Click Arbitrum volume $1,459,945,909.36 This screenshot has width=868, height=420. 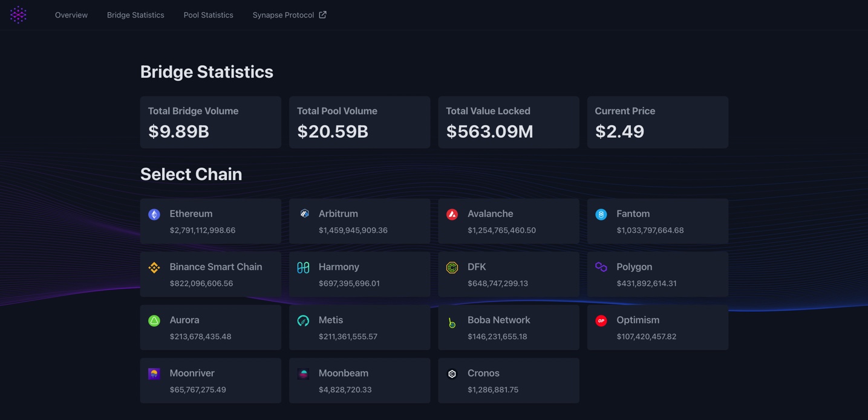tap(353, 230)
